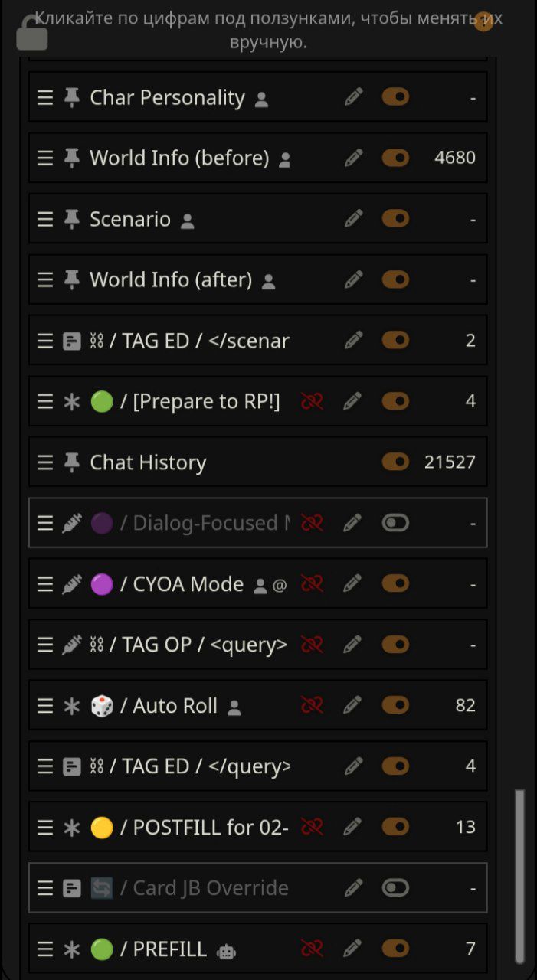Click the padlock icon at top left
537x980 pixels.
click(x=31, y=33)
